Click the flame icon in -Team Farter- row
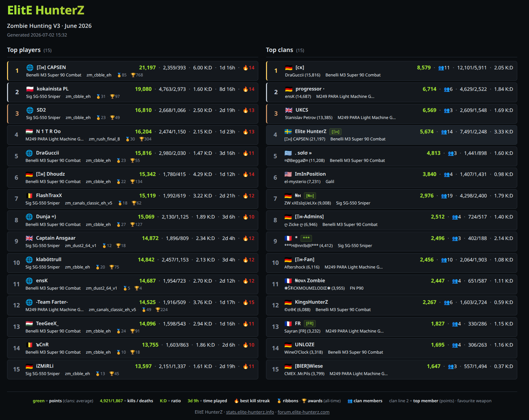This screenshot has width=529, height=420. [x=246, y=302]
